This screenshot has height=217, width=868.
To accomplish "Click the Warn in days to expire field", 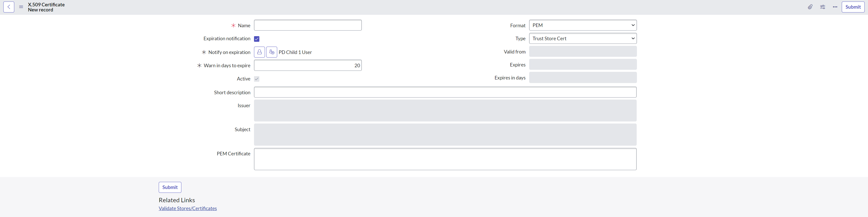I will click(308, 65).
